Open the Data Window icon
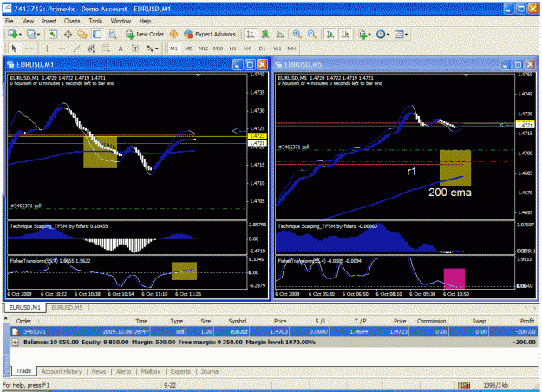Screen dimensions: 542x392 68,34
